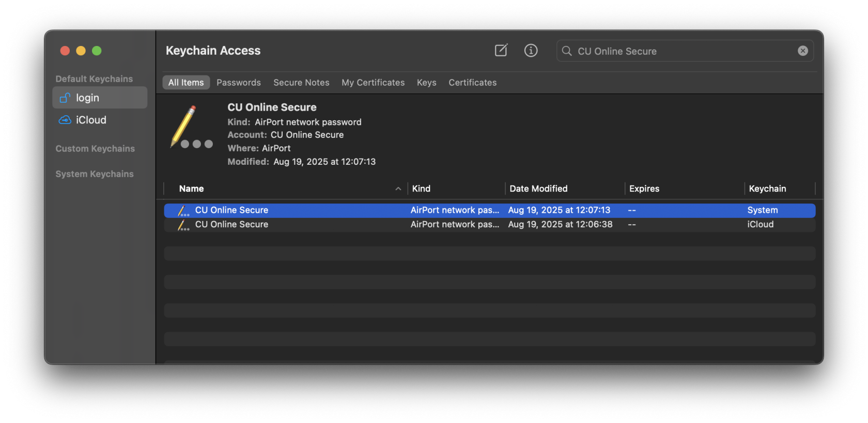Select the Certificates tab

click(x=472, y=83)
